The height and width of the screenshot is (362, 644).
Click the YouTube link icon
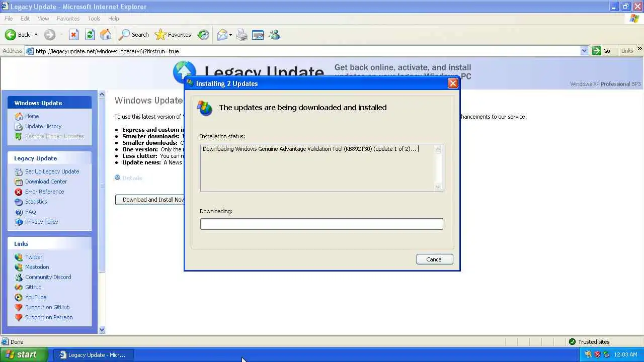click(19, 297)
